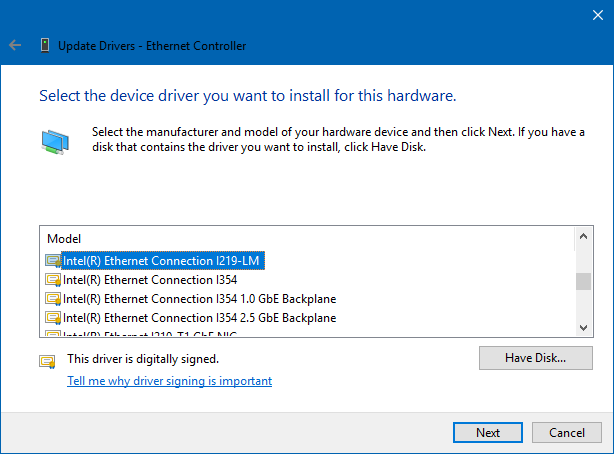Click the icon for I354 2.5 GbE Backplane
The width and height of the screenshot is (614, 454).
tap(53, 318)
